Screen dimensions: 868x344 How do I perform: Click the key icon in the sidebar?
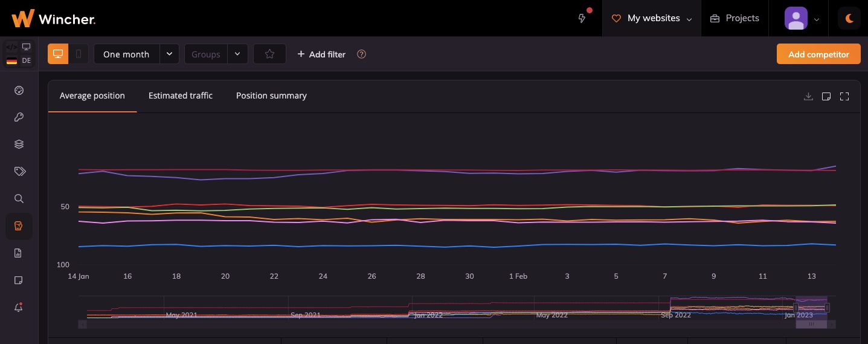click(x=19, y=117)
